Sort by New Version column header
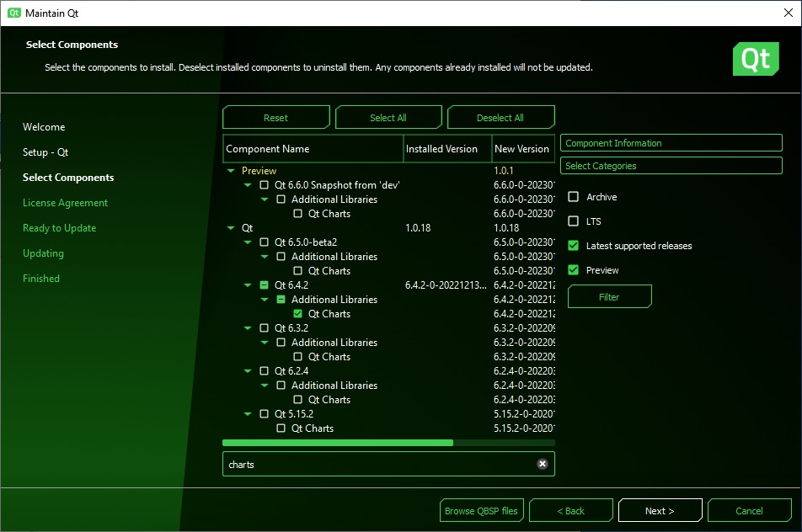 click(523, 149)
